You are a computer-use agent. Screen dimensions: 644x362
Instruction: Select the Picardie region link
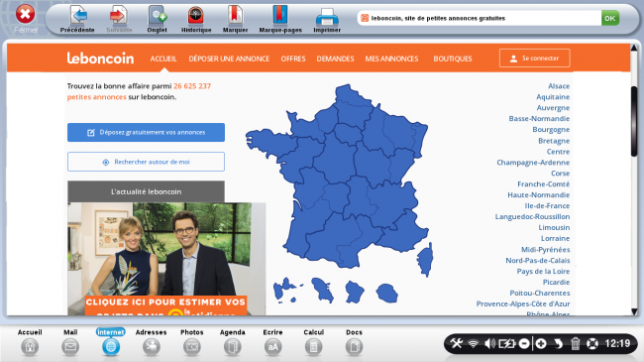pyautogui.click(x=556, y=283)
